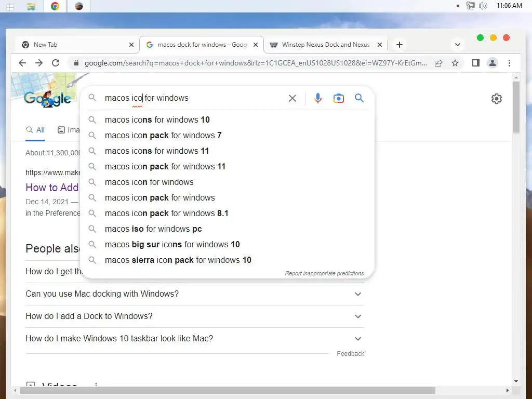Image resolution: width=532 pixels, height=399 pixels.
Task: Open Google quick settings gear
Action: pyautogui.click(x=496, y=99)
